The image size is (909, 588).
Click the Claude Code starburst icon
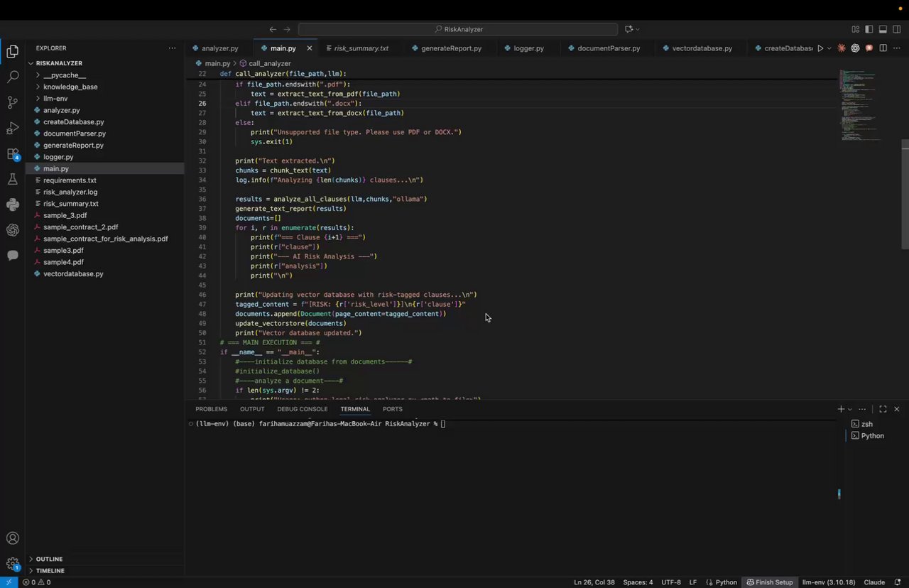[x=842, y=48]
